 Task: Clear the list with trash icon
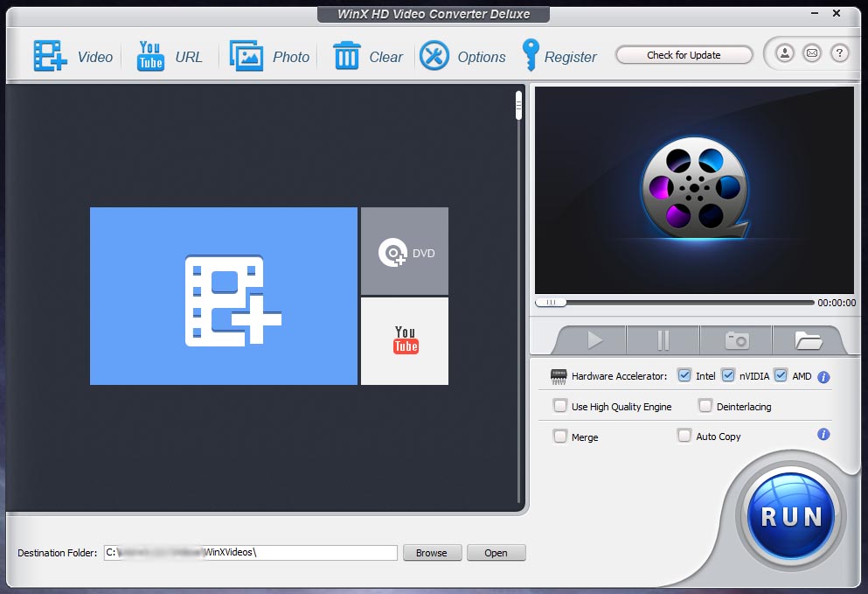click(x=347, y=56)
